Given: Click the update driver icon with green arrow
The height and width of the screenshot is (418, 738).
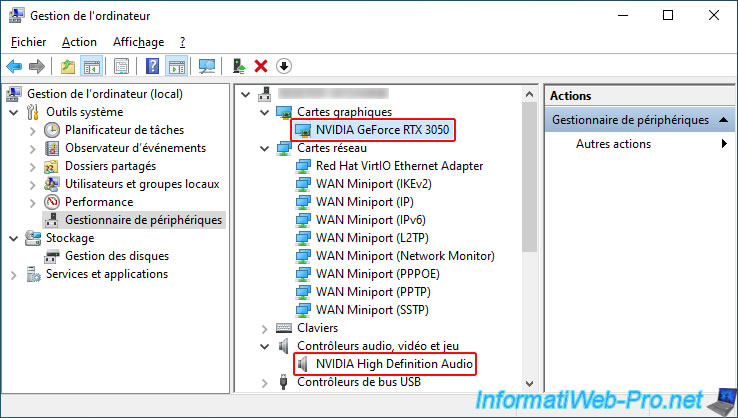Looking at the screenshot, I should point(239,66).
